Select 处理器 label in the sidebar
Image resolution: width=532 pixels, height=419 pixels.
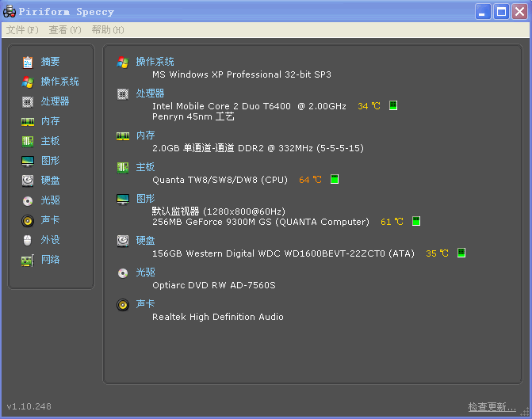coord(55,101)
